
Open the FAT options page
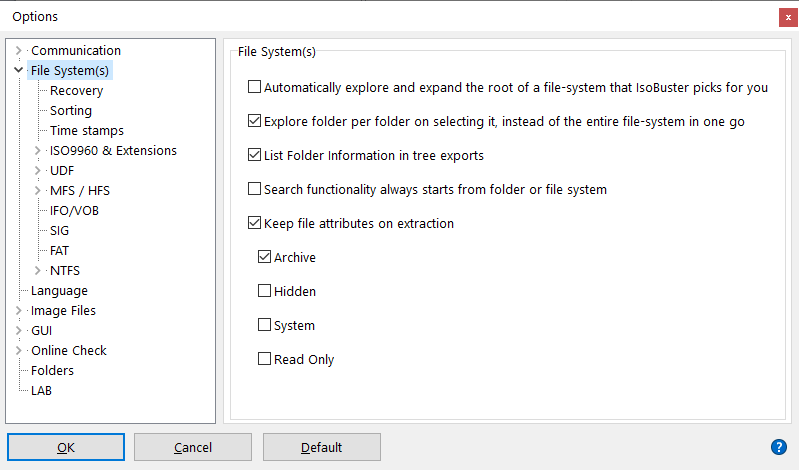pos(59,251)
